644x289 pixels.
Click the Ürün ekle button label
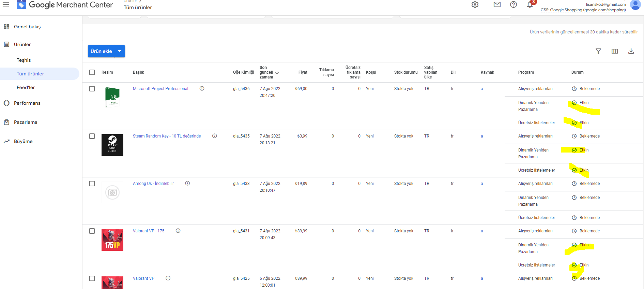click(101, 51)
